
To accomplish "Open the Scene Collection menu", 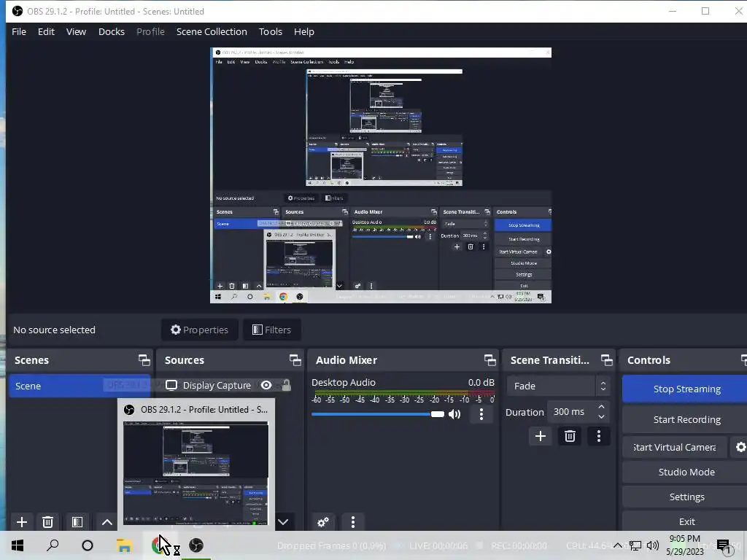I will click(x=212, y=31).
